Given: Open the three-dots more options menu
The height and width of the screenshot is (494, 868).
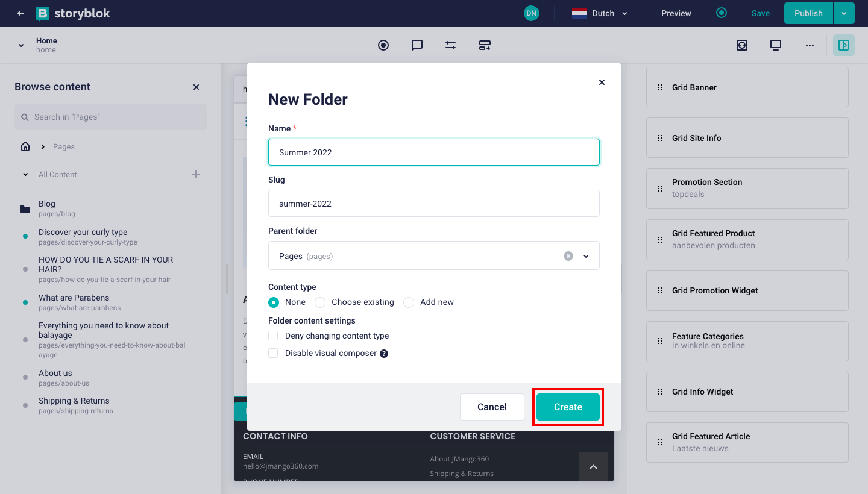Looking at the screenshot, I should (x=810, y=45).
